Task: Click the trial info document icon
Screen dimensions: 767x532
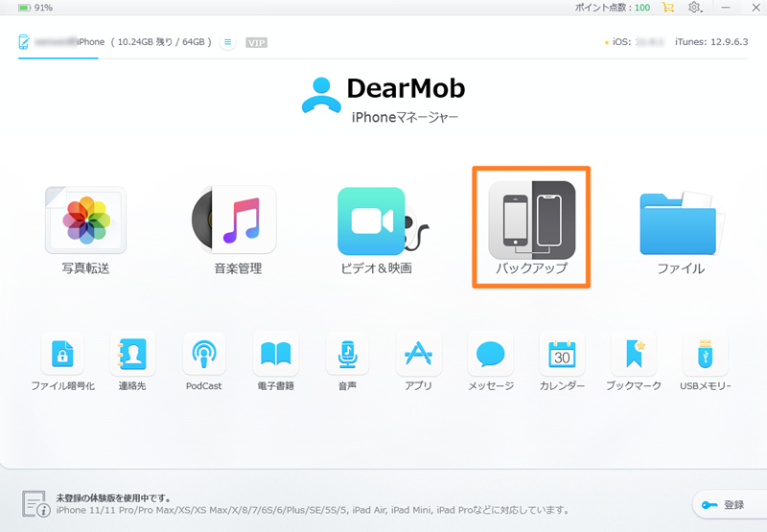Action: point(35,504)
